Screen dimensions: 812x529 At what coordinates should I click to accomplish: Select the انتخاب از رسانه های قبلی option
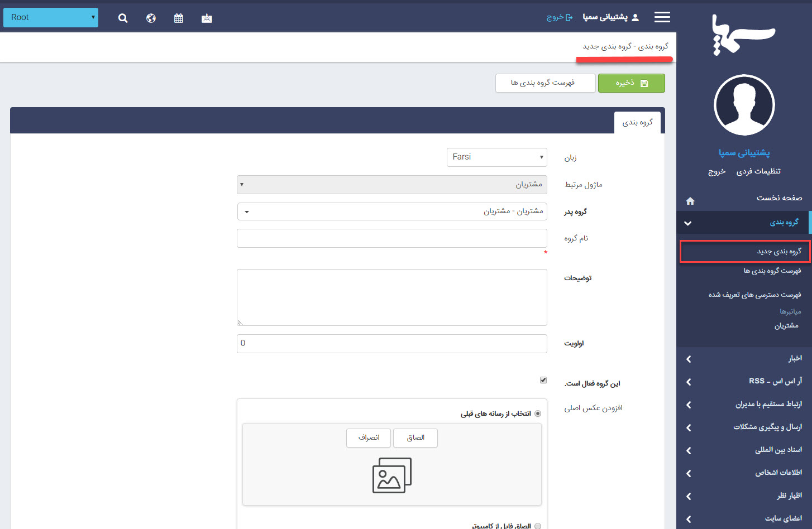click(x=538, y=413)
